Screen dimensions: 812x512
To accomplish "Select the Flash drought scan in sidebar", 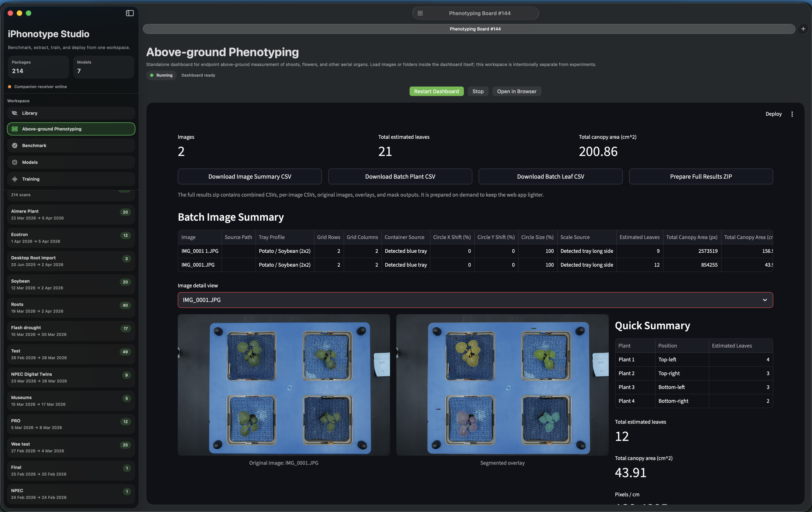I will (70, 331).
